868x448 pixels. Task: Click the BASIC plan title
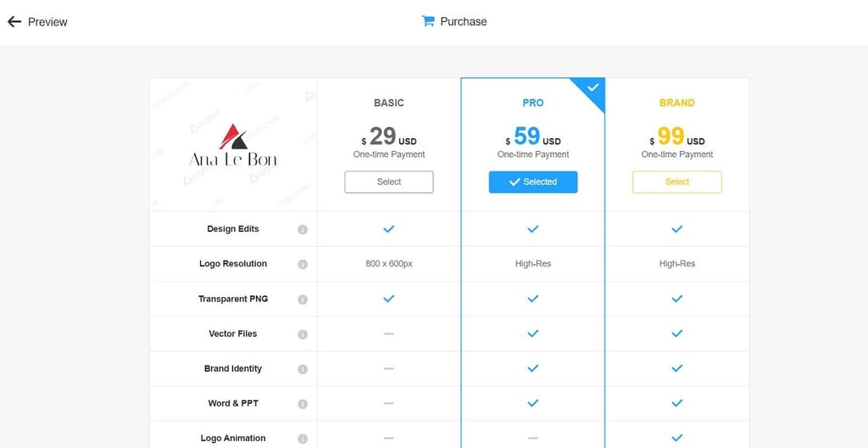[389, 103]
